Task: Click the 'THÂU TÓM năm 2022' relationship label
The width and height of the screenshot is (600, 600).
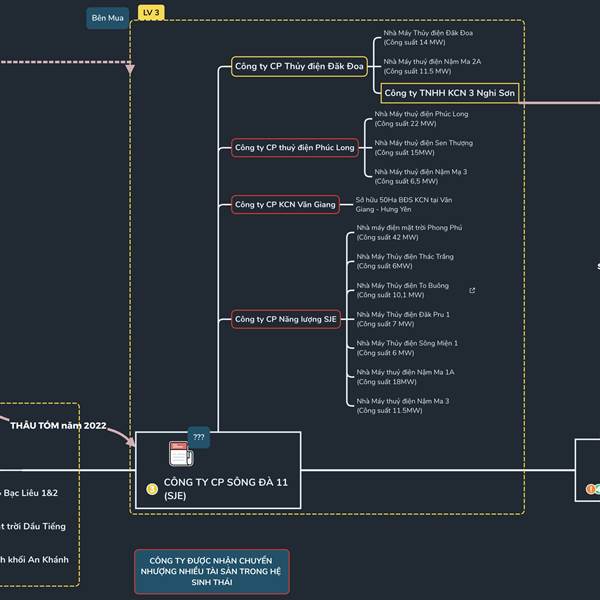Action: tap(58, 426)
